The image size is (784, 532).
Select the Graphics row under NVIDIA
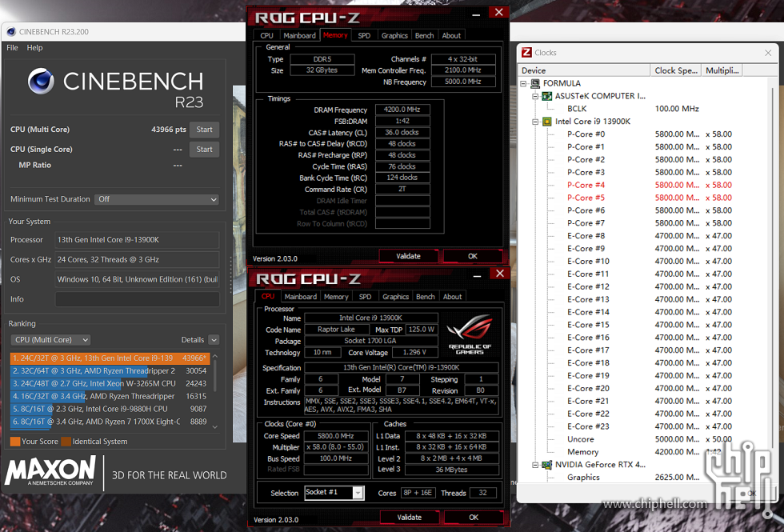point(583,478)
